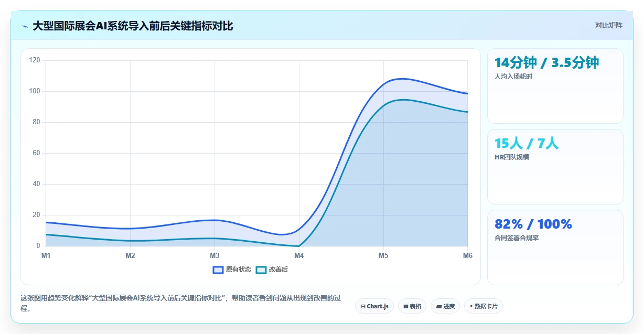Screen dimensions: 644x334
Task: Click the 人均入场耗时 label
Action: (x=513, y=77)
